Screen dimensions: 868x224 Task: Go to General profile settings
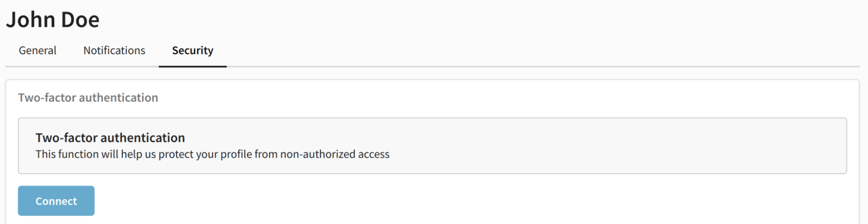37,51
